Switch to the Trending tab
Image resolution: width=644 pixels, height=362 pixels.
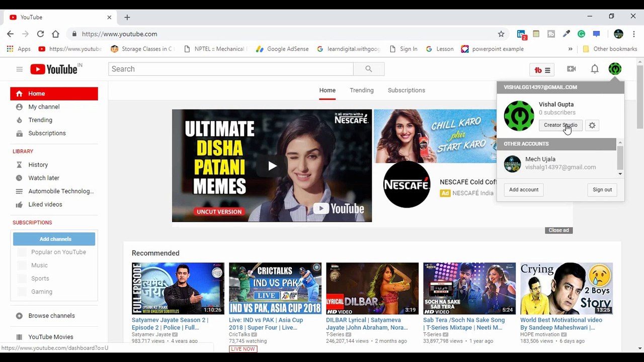point(362,90)
